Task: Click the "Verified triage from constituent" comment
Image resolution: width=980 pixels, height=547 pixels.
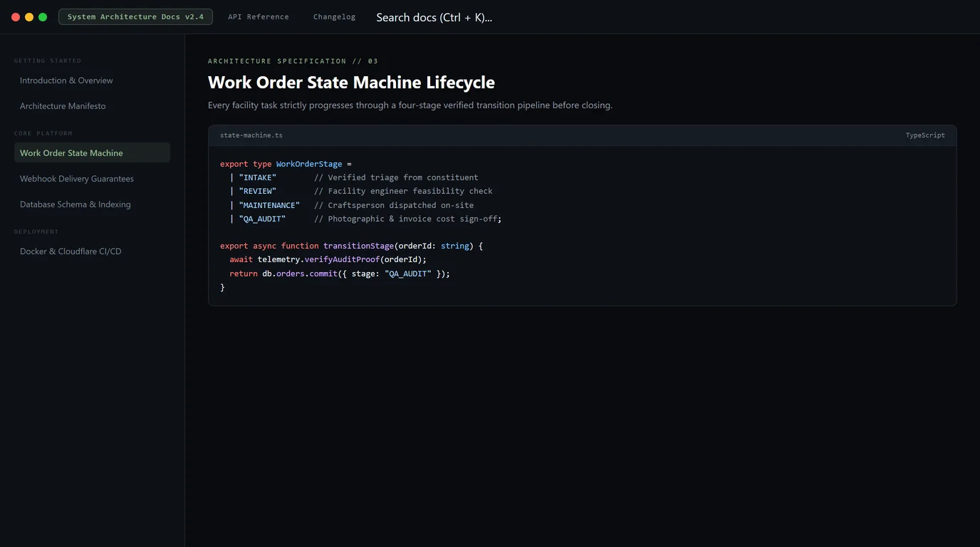Action: [x=396, y=177]
